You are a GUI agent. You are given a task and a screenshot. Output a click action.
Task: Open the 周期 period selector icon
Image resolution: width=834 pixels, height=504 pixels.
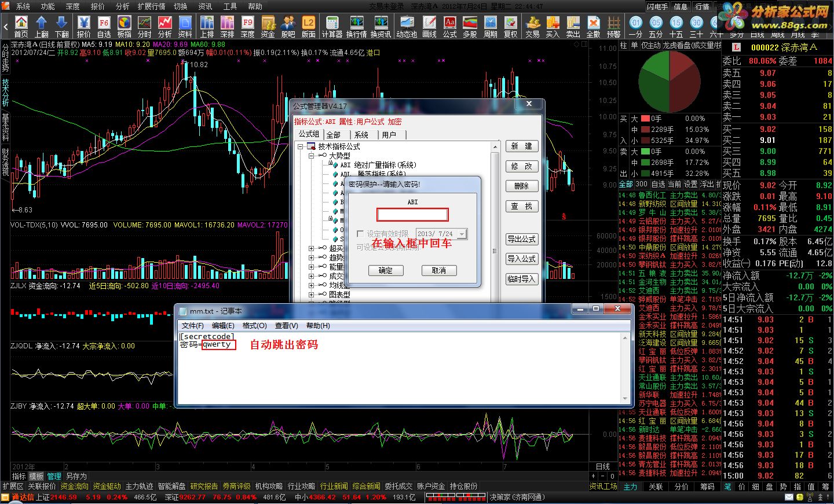point(491,27)
